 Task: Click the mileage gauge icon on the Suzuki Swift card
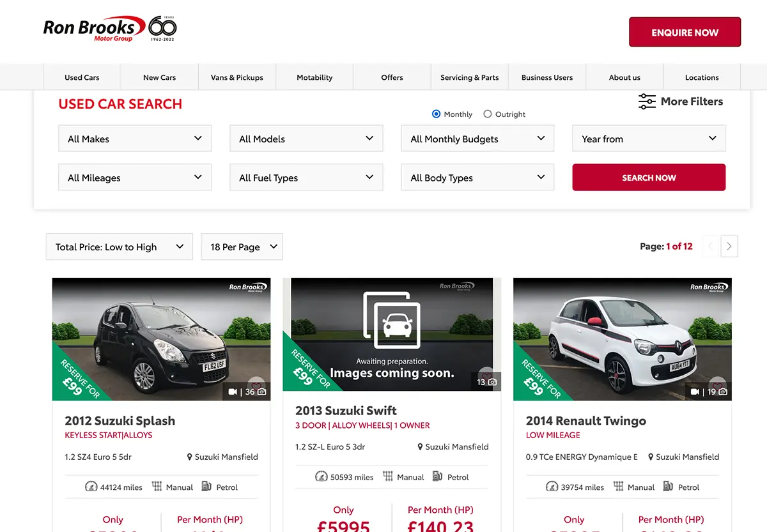[320, 476]
